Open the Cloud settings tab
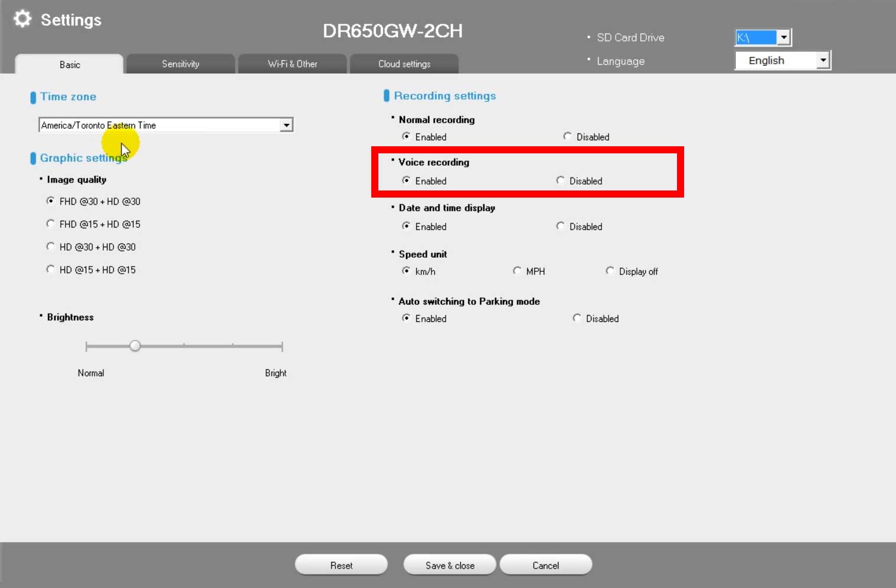Image resolution: width=896 pixels, height=588 pixels. [x=404, y=64]
